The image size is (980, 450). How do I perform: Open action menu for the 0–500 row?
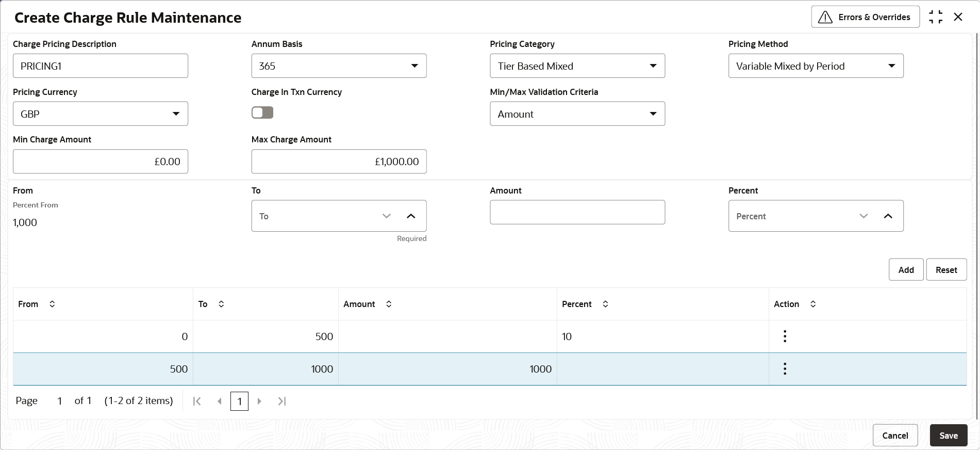coord(785,336)
